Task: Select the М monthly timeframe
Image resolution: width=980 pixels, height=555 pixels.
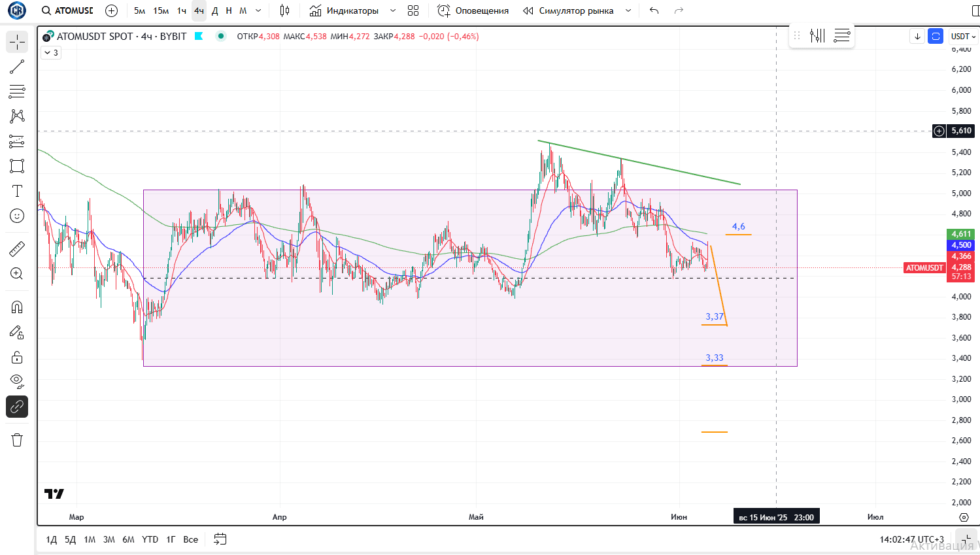Action: click(243, 10)
